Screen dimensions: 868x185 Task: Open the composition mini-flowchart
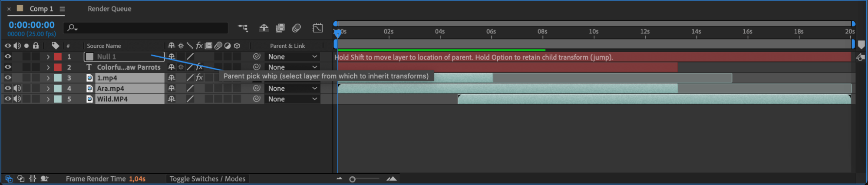[x=243, y=28]
